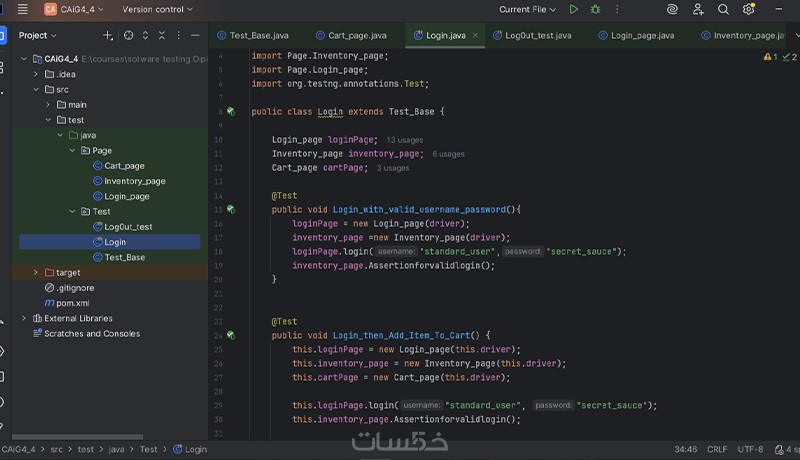Close the Login.java tab

[476, 35]
